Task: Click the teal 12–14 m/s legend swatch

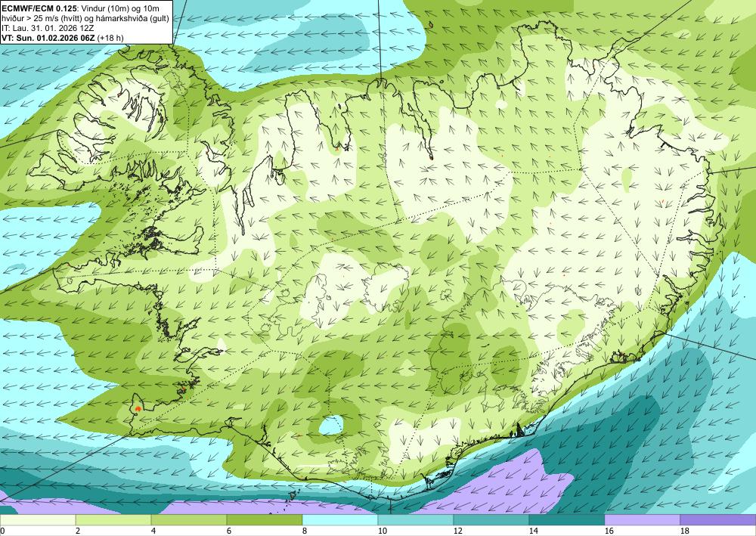Action: click(x=491, y=520)
